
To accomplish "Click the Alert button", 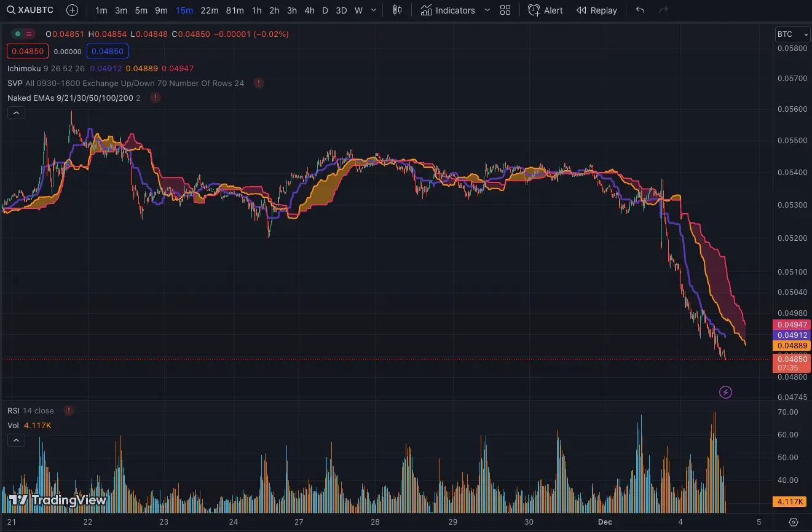I will [x=545, y=10].
